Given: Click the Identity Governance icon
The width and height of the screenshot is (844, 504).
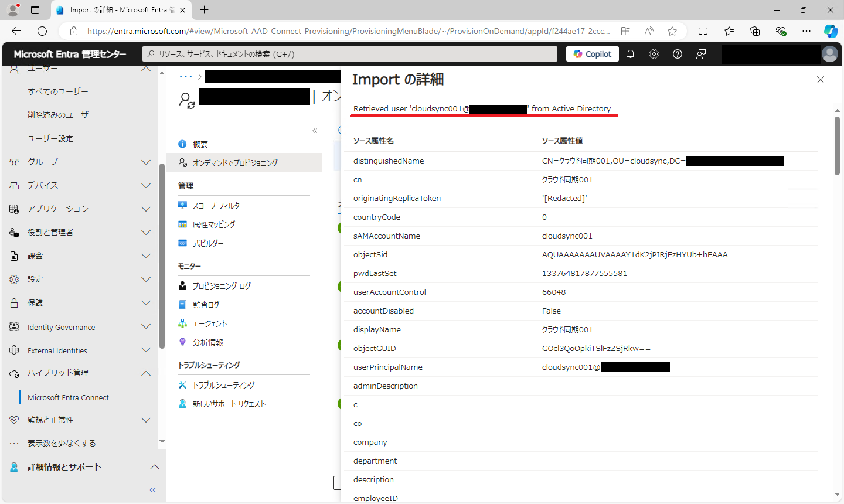Looking at the screenshot, I should coord(14,327).
